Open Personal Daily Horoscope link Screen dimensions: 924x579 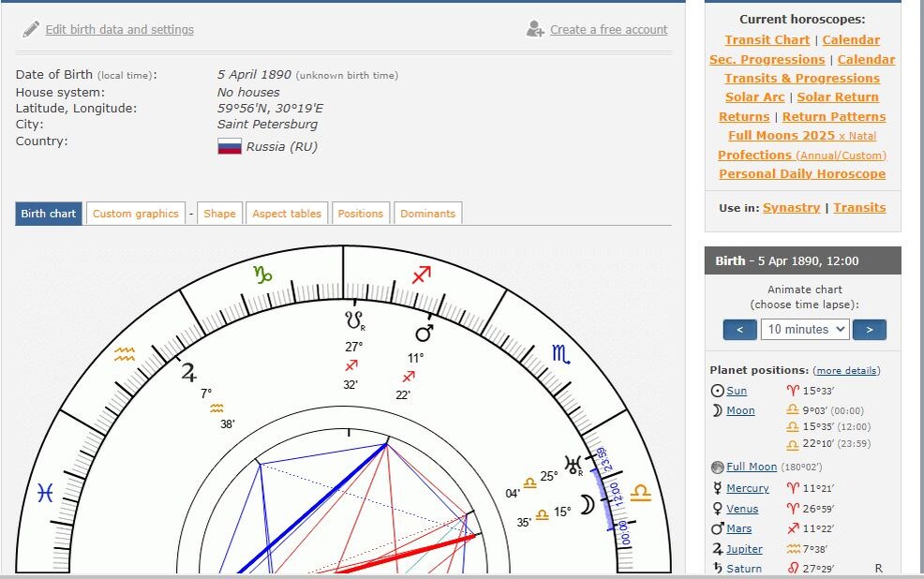[802, 173]
